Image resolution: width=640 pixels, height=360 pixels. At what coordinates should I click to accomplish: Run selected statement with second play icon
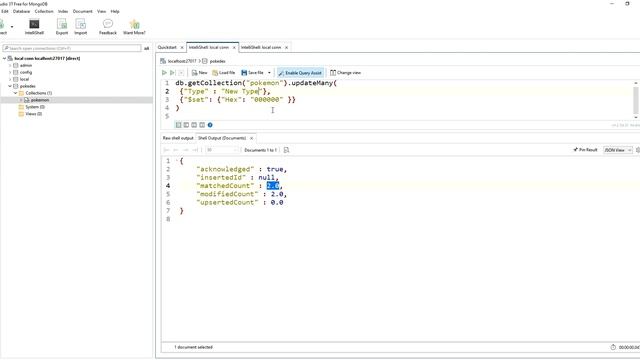pos(173,73)
